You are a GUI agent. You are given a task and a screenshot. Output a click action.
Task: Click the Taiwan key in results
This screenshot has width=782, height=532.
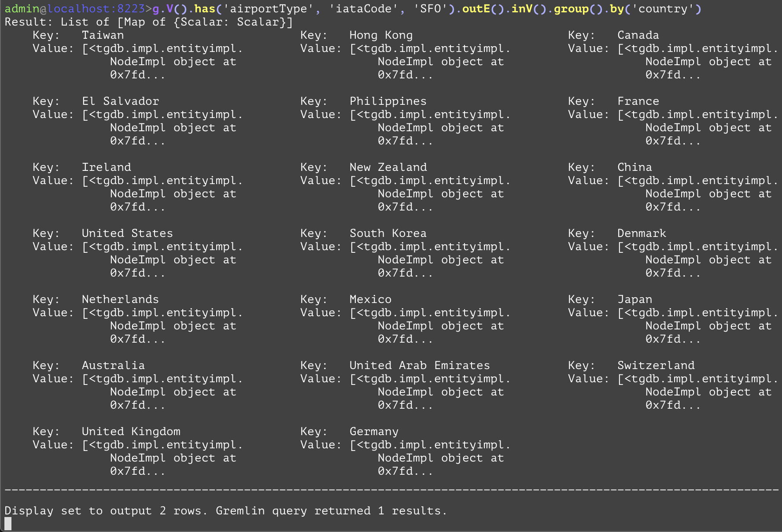103,35
